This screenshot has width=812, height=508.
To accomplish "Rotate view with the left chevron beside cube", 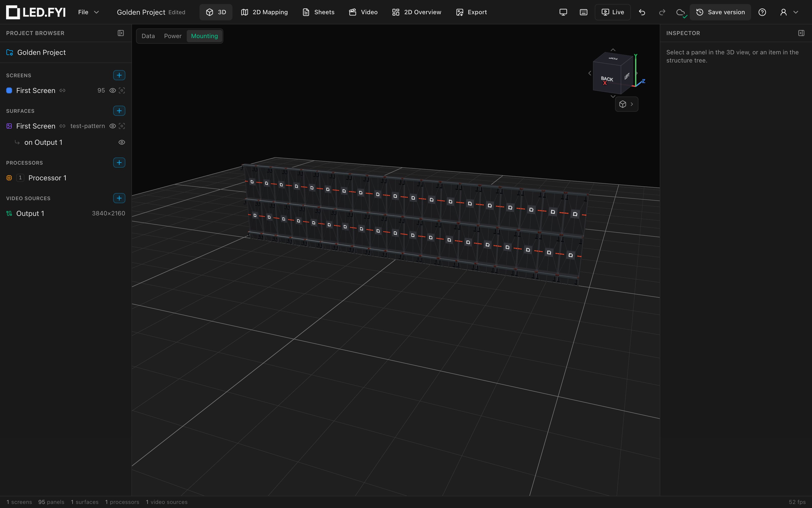I will pos(589,73).
